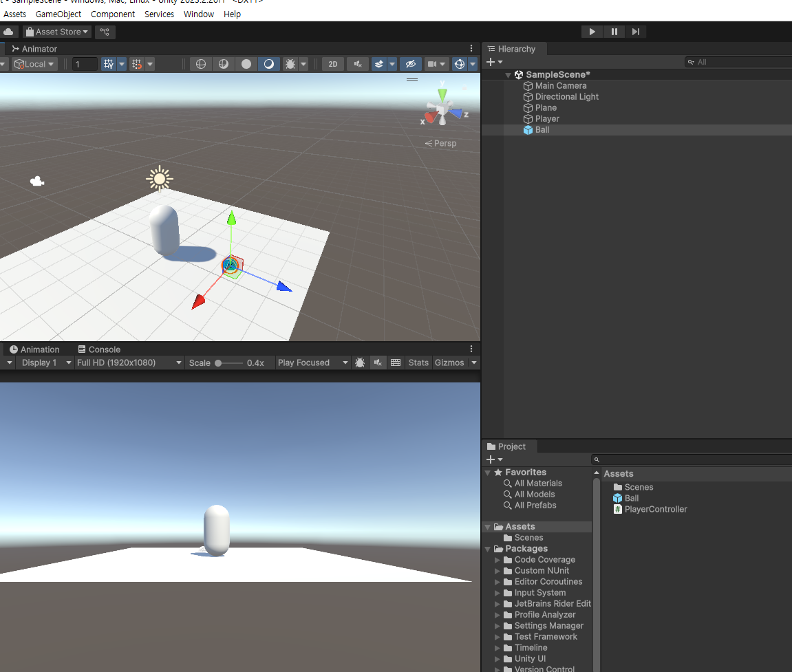Open the Assets menu

(14, 14)
